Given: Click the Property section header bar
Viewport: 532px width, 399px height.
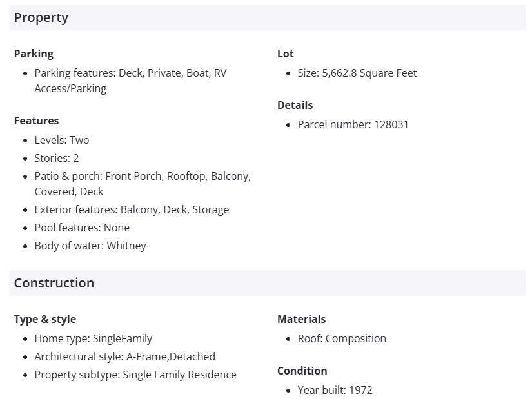Looking at the screenshot, I should click(x=267, y=17).
